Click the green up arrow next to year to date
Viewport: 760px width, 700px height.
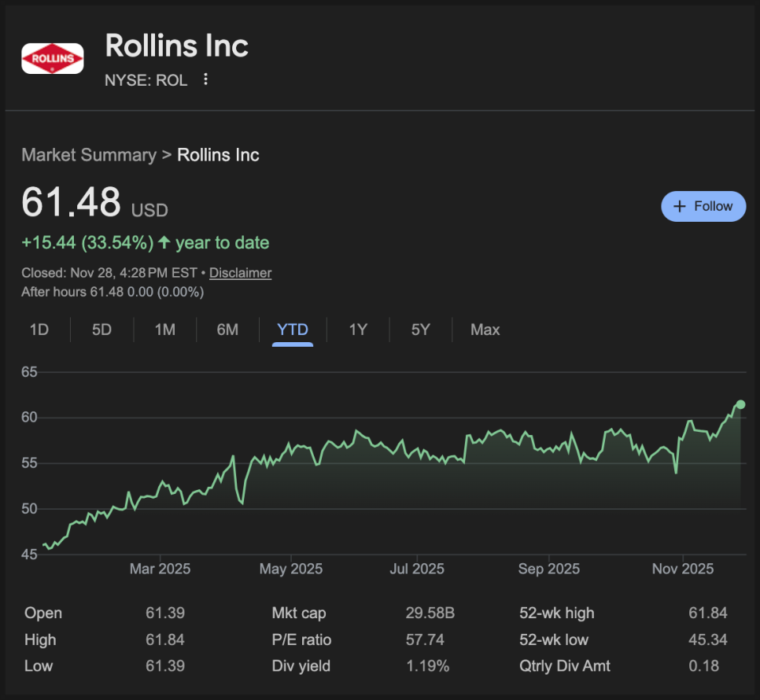click(x=164, y=243)
